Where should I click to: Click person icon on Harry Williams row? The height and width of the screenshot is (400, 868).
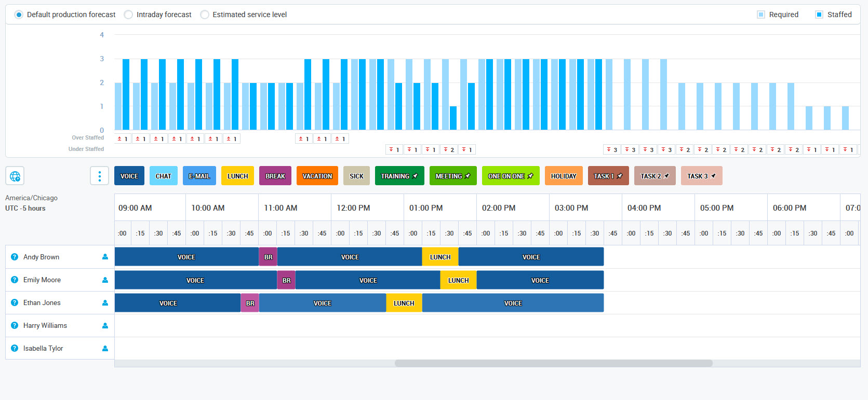(x=105, y=326)
